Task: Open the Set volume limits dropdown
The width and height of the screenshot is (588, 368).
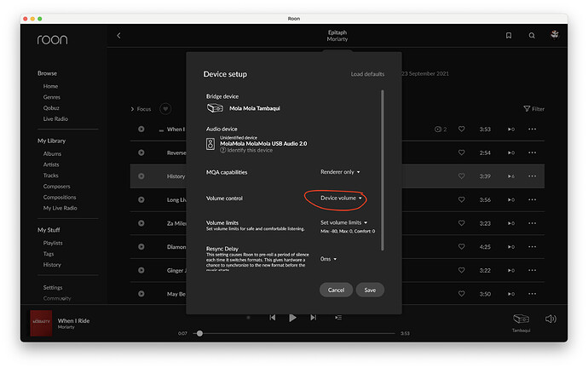Action: click(344, 222)
